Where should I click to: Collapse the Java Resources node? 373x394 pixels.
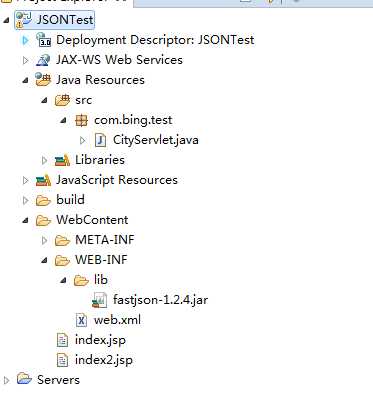25,80
